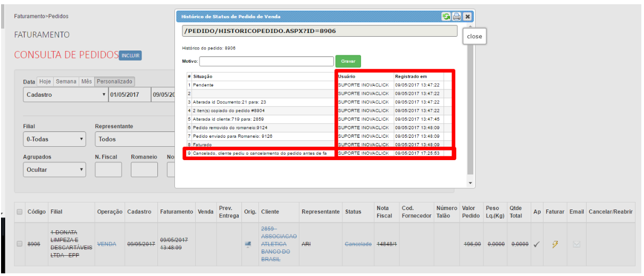Click the Orig. monitor icon in order row

[247, 244]
